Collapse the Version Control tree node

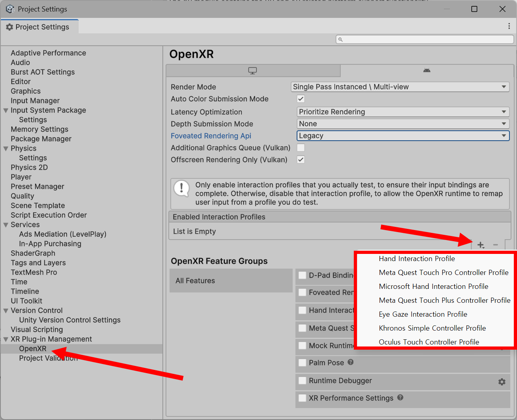(6, 311)
